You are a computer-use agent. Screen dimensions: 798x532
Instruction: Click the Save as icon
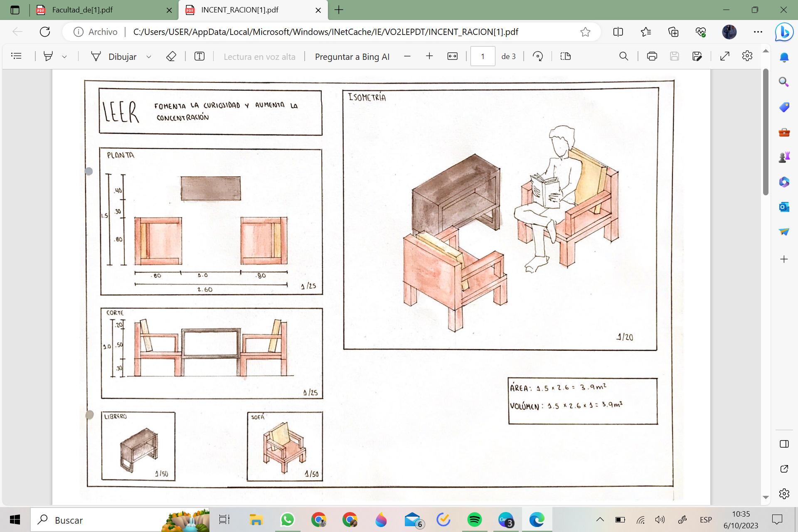[697, 56]
